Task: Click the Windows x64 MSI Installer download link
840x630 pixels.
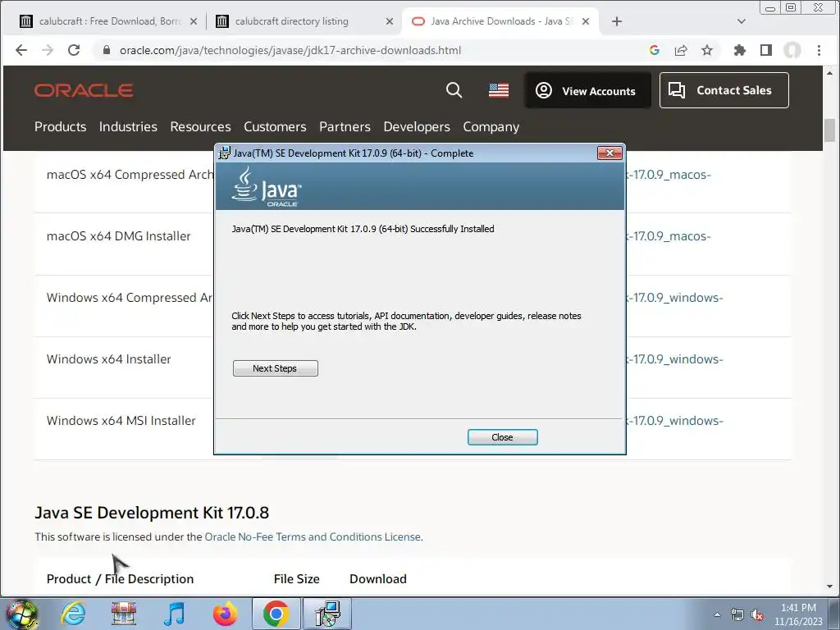Action: [x=674, y=421]
